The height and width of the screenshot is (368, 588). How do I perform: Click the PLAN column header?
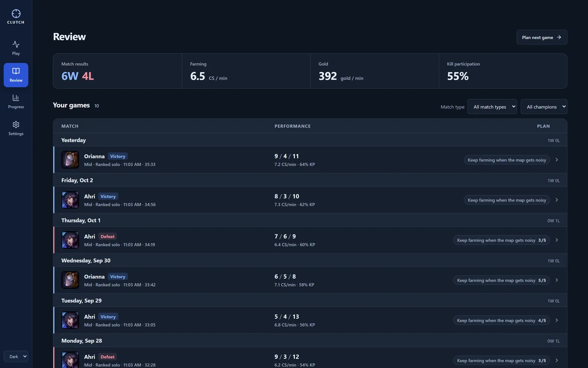544,126
